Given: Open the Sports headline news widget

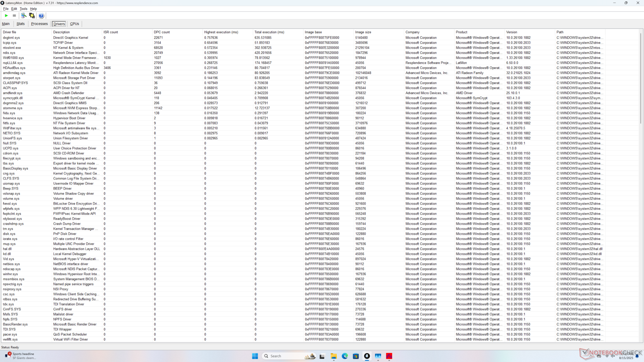Looking at the screenshot, I should click(20, 356).
